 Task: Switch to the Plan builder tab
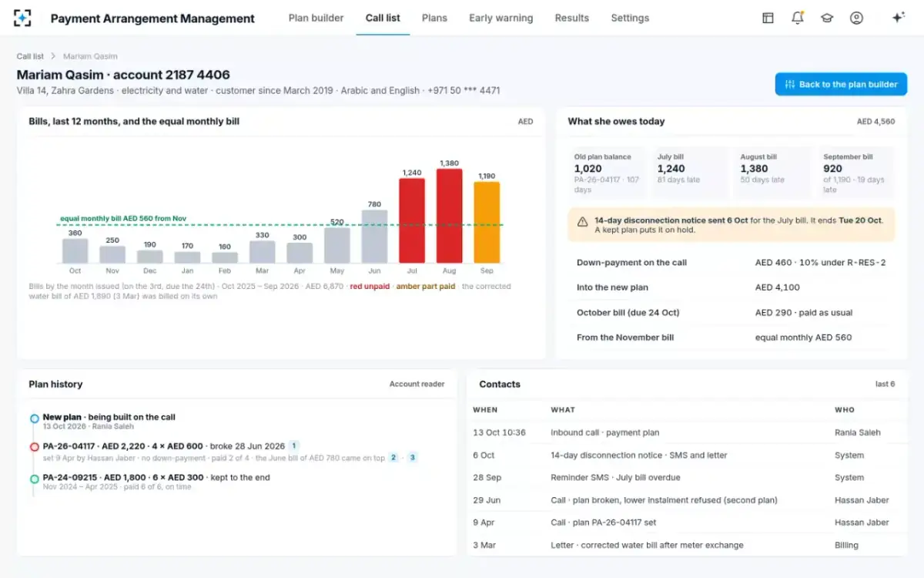tap(316, 18)
